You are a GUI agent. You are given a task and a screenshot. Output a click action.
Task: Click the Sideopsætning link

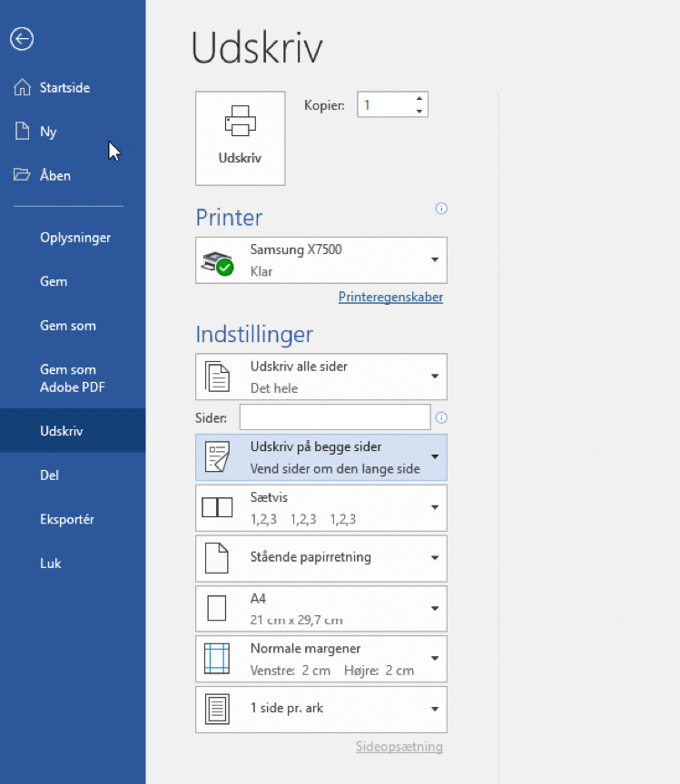[x=399, y=747]
